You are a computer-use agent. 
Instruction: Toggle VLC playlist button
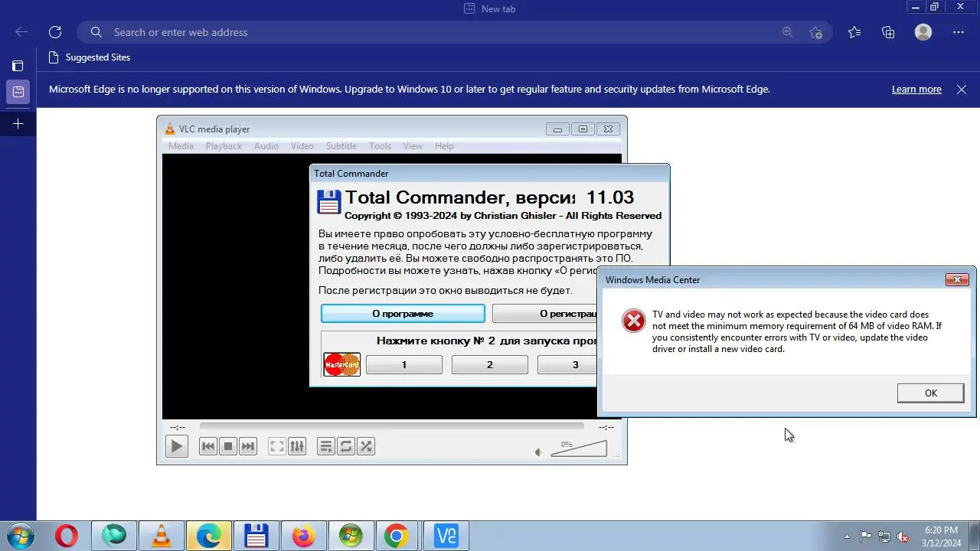point(326,446)
